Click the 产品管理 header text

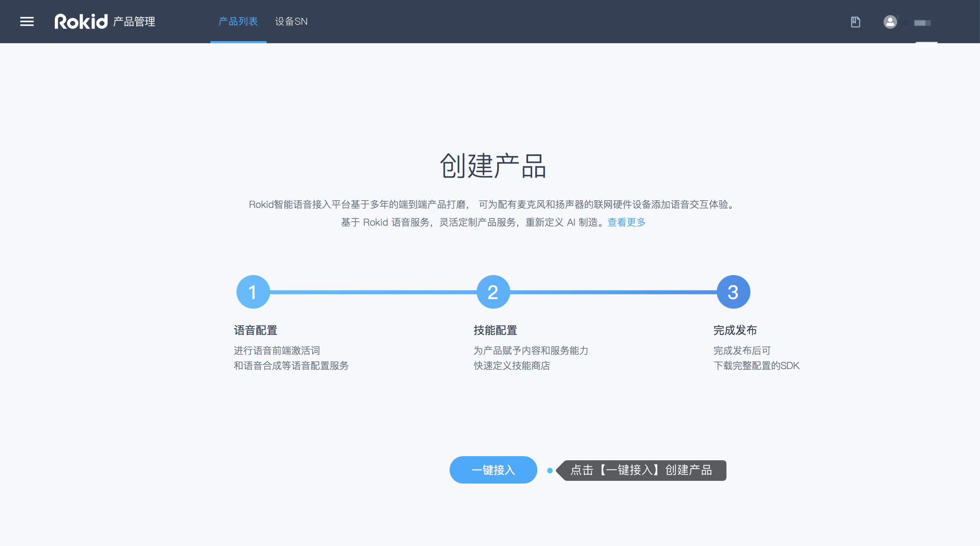[134, 22]
